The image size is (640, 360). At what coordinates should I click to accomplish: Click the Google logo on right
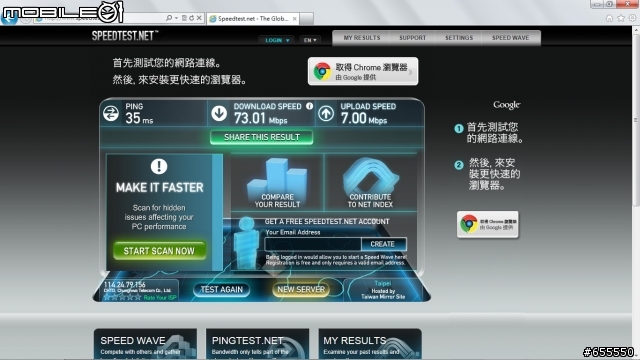pyautogui.click(x=507, y=105)
